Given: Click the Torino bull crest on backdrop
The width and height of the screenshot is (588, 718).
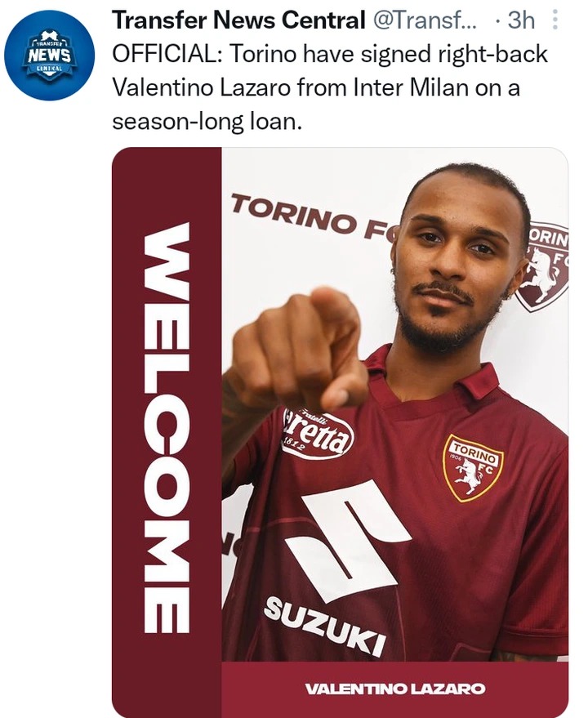Looking at the screenshot, I should (543, 266).
